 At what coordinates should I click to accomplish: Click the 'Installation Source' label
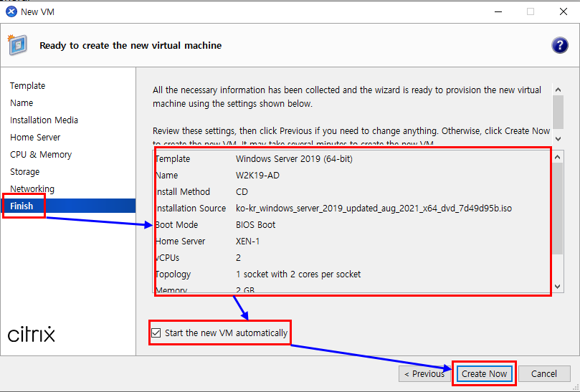click(191, 209)
